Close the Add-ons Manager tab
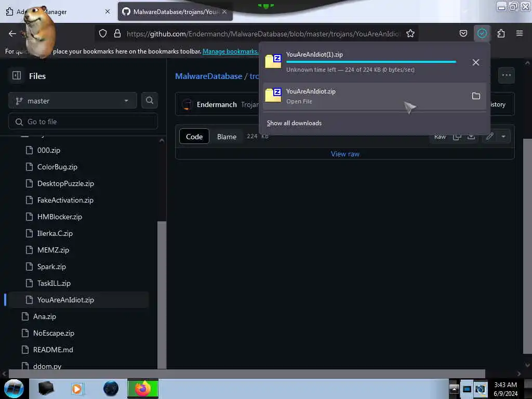Screen dimensions: 532x399 click(x=108, y=11)
